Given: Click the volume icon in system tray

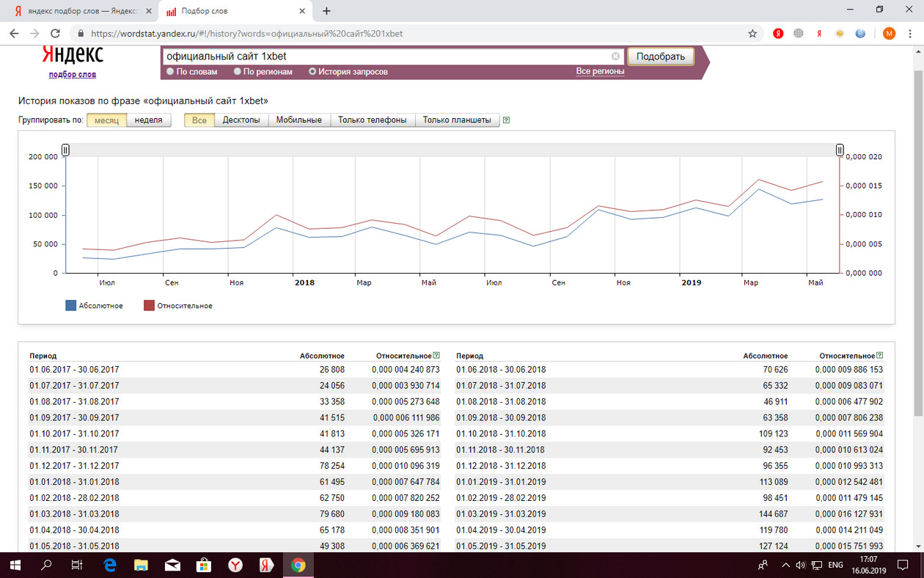Looking at the screenshot, I should click(x=800, y=566).
